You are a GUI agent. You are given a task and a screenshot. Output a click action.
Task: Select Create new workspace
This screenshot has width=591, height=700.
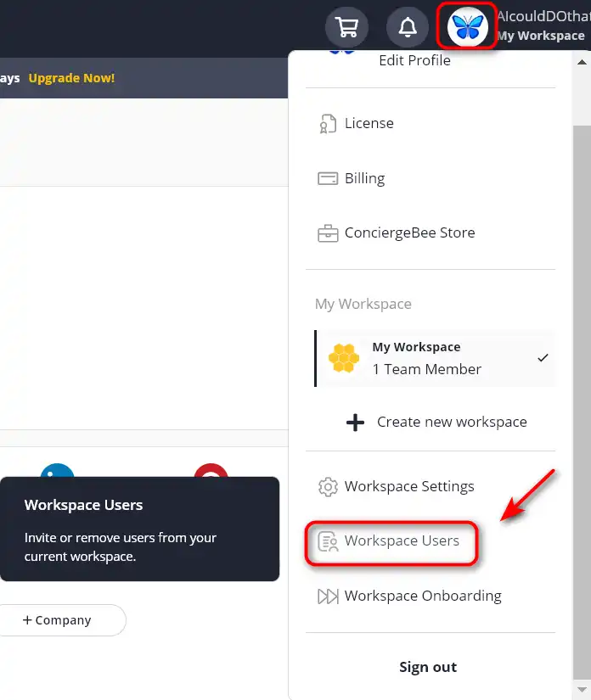pyautogui.click(x=452, y=422)
